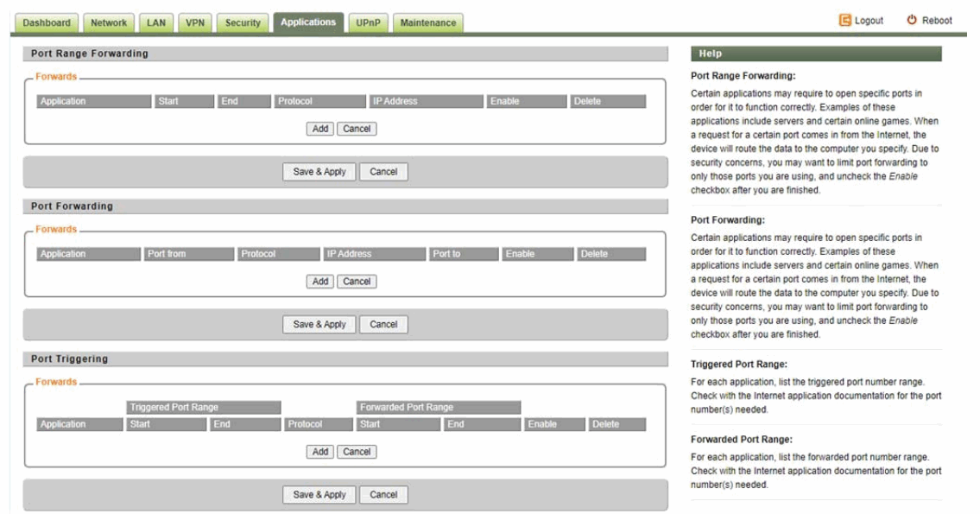The width and height of the screenshot is (980, 514).
Task: Click Add in Port Range Forwarding
Action: (320, 128)
